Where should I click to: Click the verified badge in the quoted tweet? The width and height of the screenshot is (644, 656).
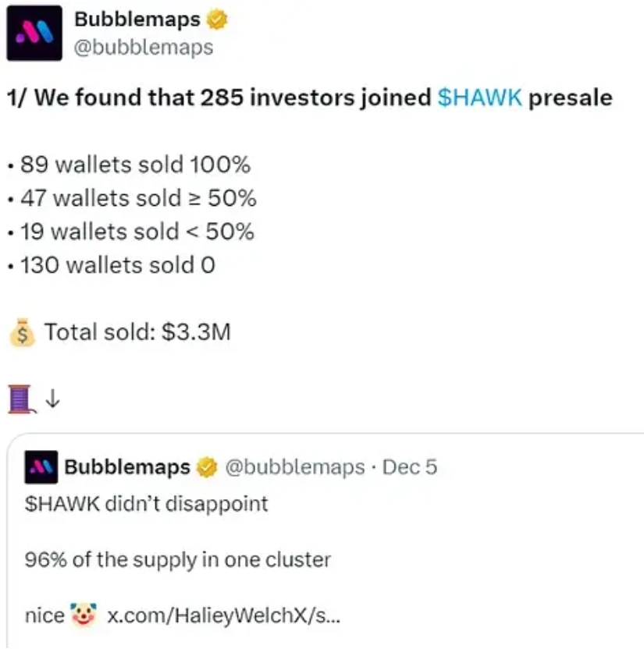(207, 468)
